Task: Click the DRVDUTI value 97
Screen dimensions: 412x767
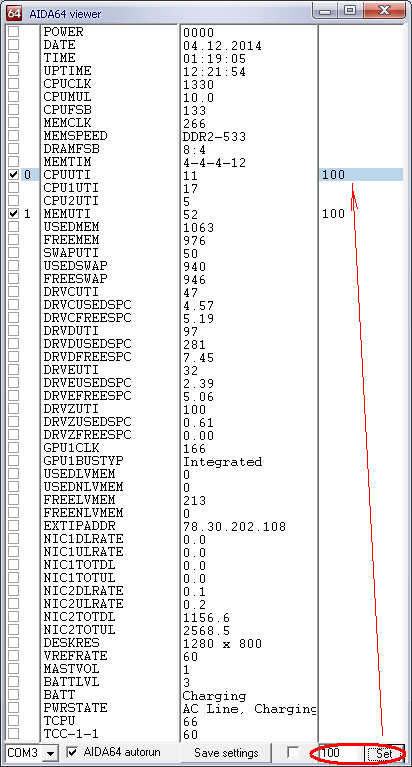Action: 191,332
